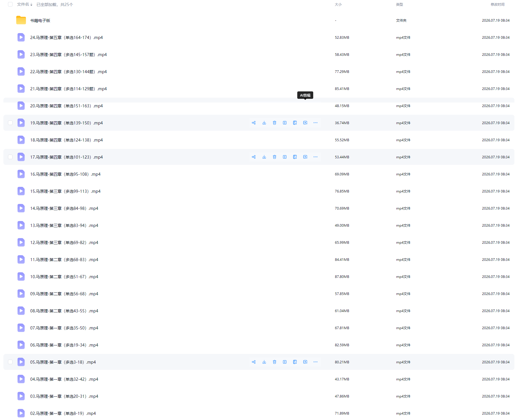517x420 pixels.
Task: Toggle the select-all checkbox beside 文件名
Action: (10, 4)
